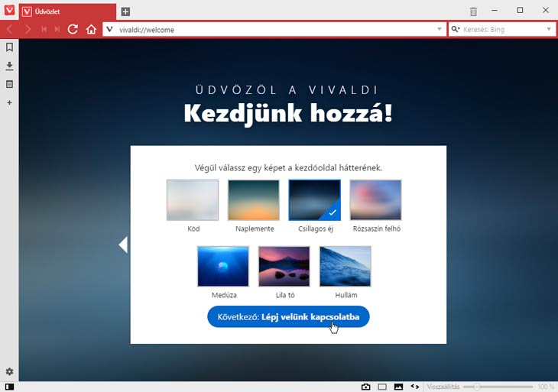Capture page with camera icon
The height and width of the screenshot is (392, 558).
click(366, 387)
